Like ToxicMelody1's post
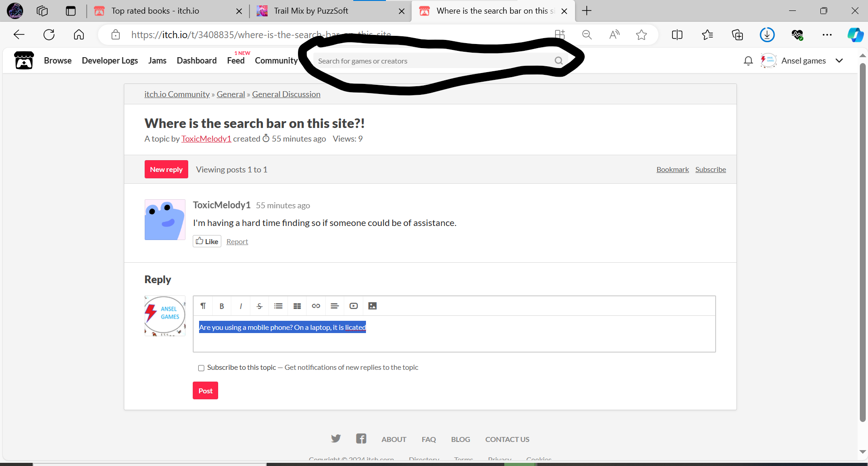Image resolution: width=868 pixels, height=466 pixels. [x=207, y=241]
